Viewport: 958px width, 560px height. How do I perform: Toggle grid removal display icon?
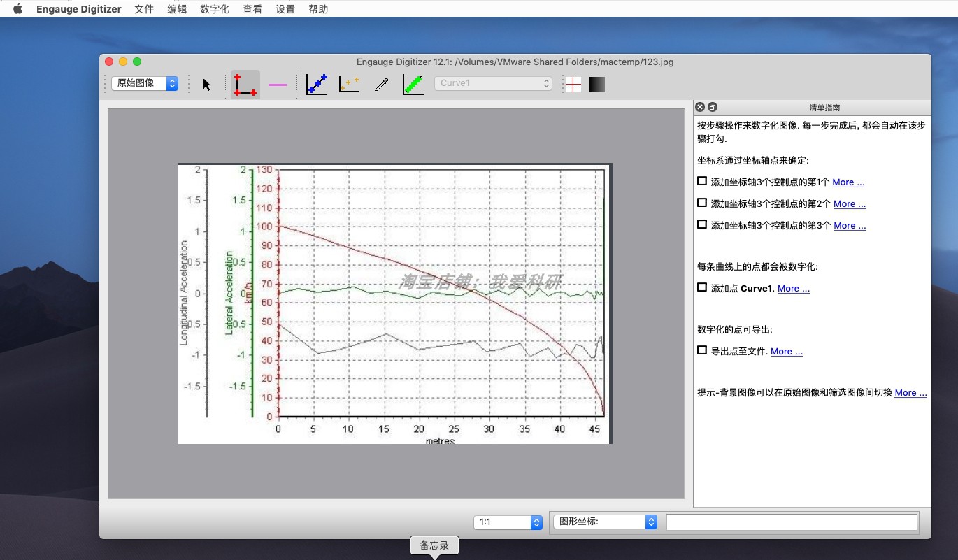pos(573,85)
